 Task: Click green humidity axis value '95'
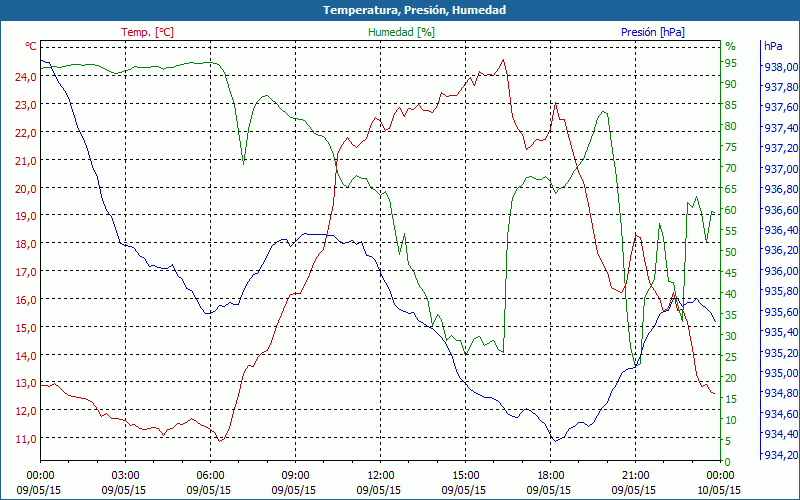point(731,63)
